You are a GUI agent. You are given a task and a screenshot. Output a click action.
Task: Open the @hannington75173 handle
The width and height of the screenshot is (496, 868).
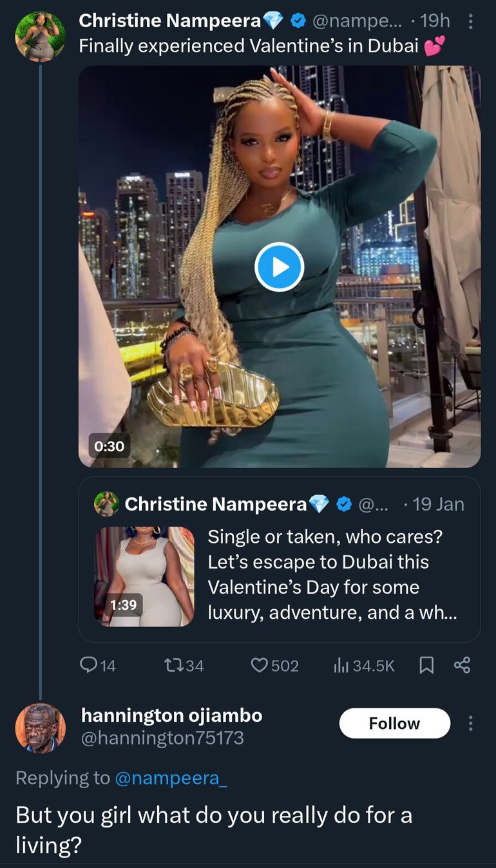tap(162, 738)
